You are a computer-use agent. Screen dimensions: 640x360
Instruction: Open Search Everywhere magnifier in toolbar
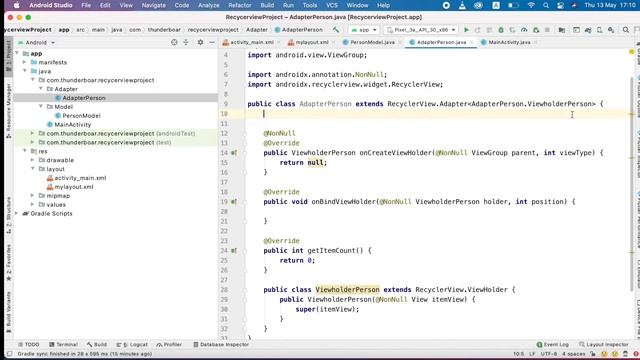[x=626, y=30]
